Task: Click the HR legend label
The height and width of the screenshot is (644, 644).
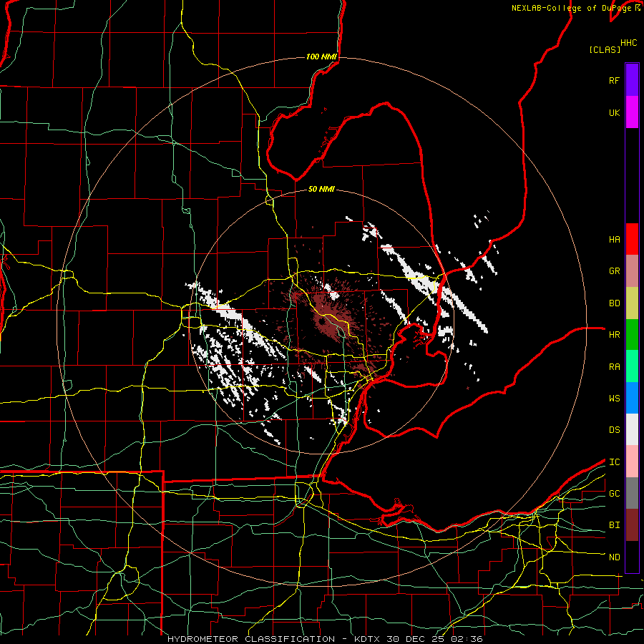Action: [614, 334]
